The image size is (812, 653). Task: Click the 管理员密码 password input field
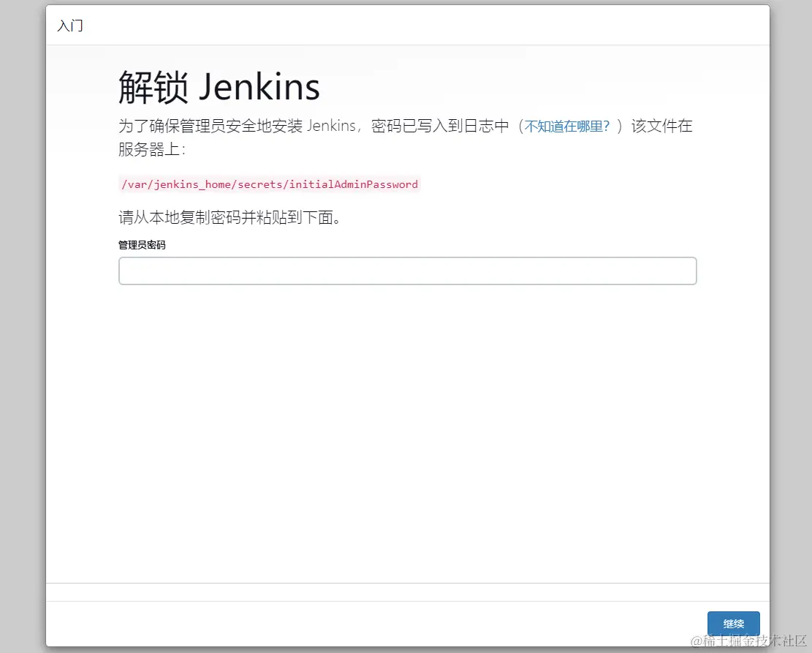click(x=408, y=271)
